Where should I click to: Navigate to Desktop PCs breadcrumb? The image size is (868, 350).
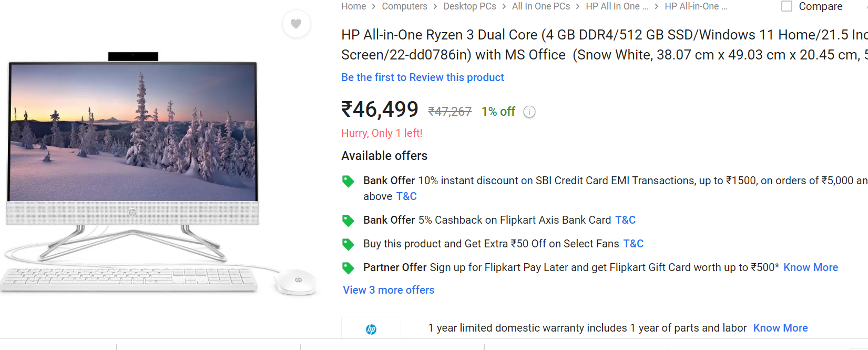pyautogui.click(x=469, y=6)
